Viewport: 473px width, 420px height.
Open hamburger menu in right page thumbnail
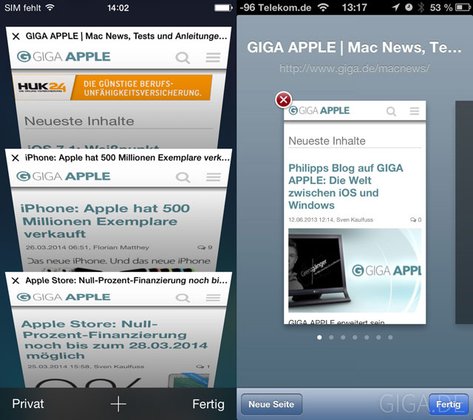tap(414, 111)
